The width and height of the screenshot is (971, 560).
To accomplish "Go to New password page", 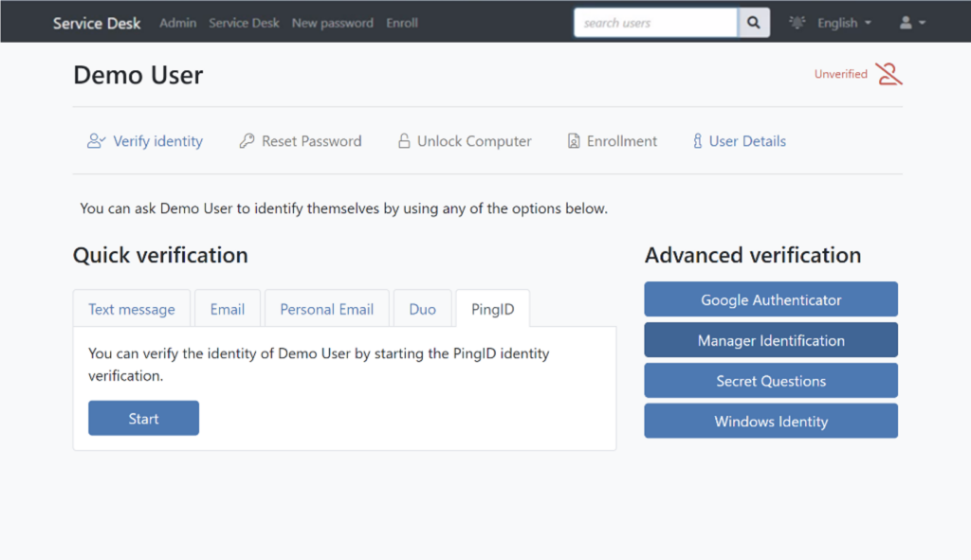I will [x=333, y=23].
